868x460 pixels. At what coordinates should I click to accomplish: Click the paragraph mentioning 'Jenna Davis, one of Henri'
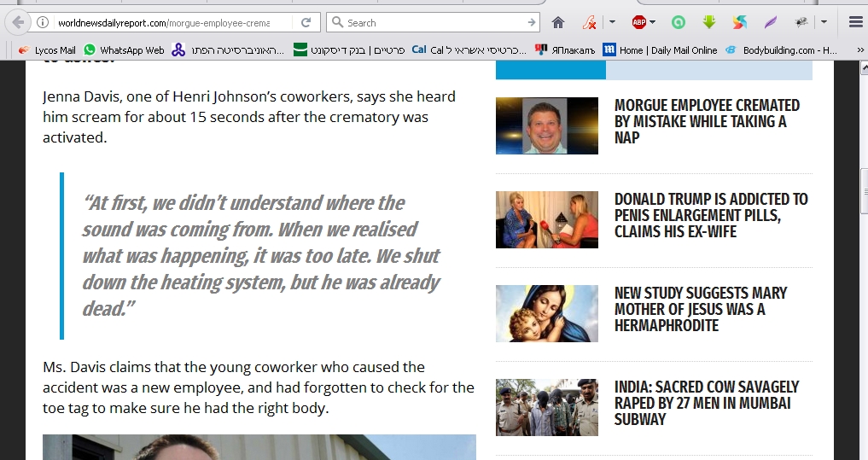click(249, 117)
